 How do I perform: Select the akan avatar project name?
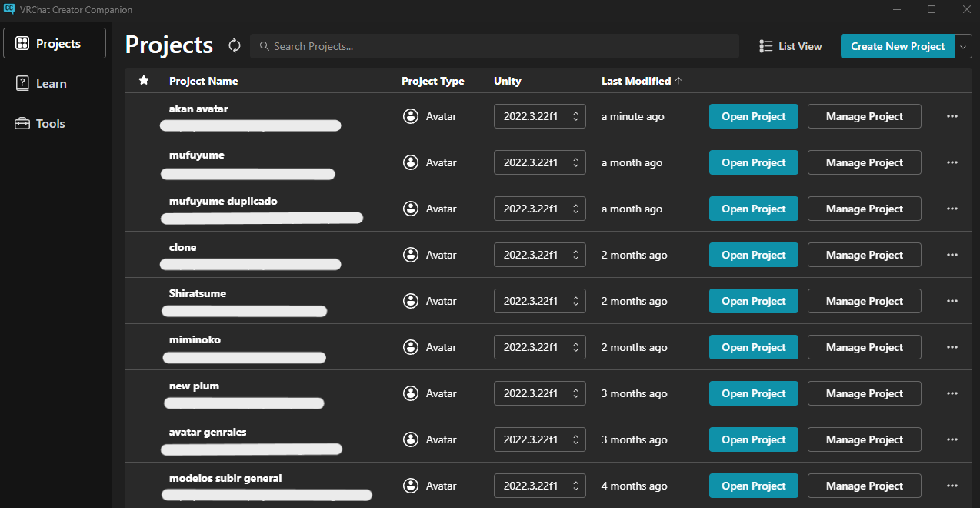coord(198,109)
